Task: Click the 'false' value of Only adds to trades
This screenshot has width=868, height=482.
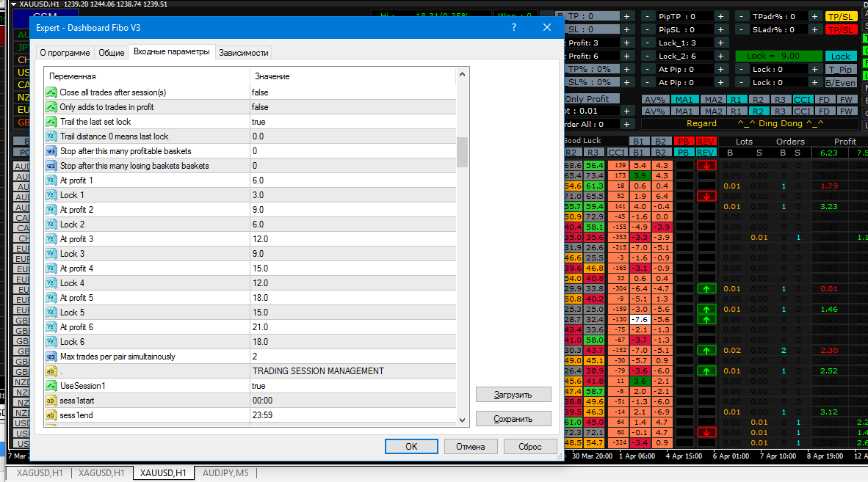Action: [260, 107]
